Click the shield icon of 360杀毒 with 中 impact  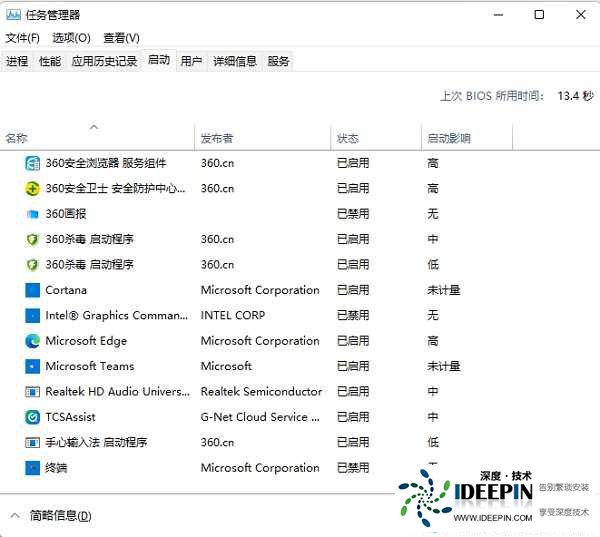[x=32, y=240]
